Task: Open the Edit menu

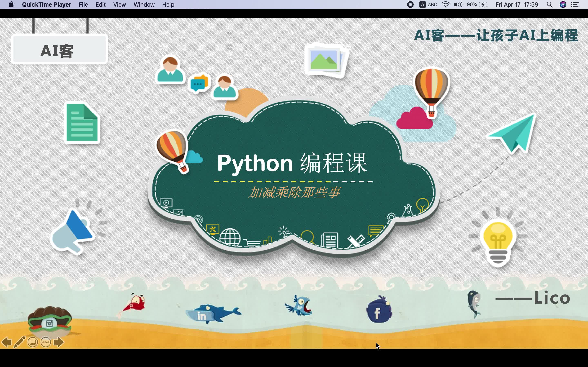Action: click(x=100, y=5)
